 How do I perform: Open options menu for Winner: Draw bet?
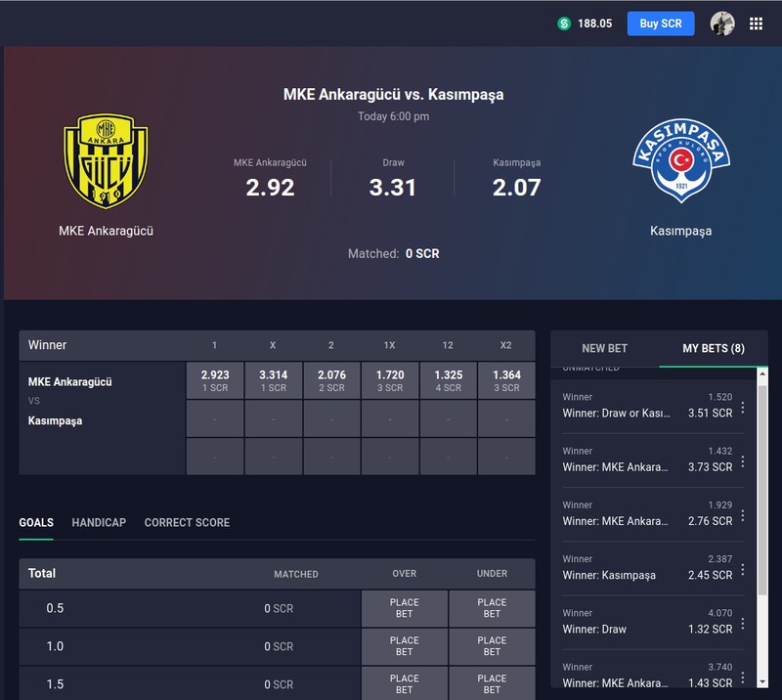point(743,624)
